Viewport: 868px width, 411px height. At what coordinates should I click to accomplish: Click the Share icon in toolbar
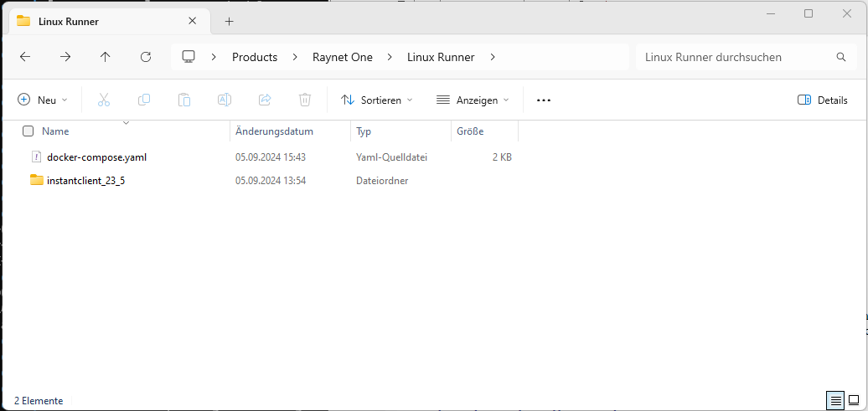click(x=265, y=100)
